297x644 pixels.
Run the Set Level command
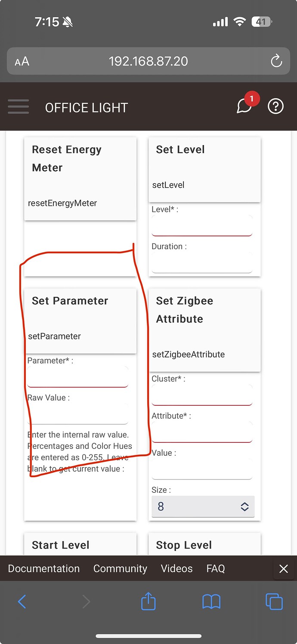pyautogui.click(x=204, y=170)
